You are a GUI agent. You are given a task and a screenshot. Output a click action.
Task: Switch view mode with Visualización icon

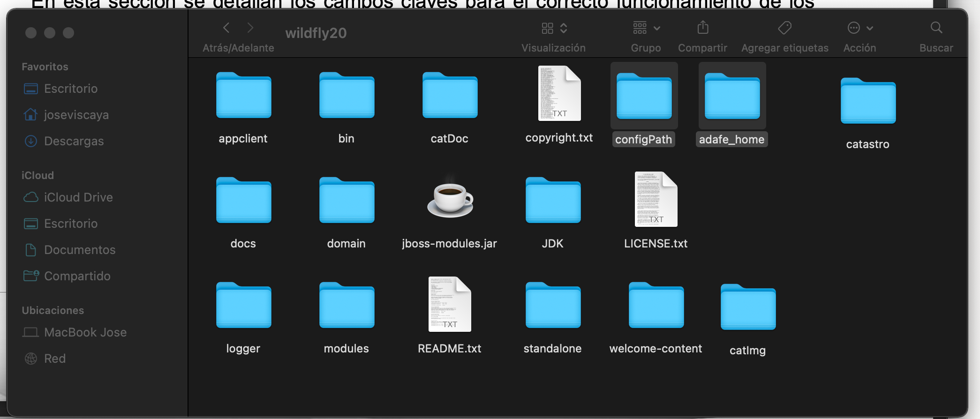click(554, 28)
